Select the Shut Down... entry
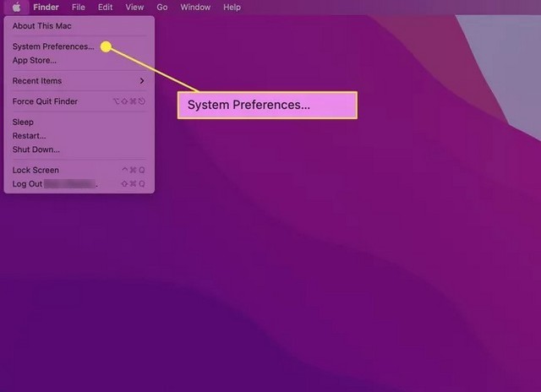541x392 pixels. [x=36, y=150]
